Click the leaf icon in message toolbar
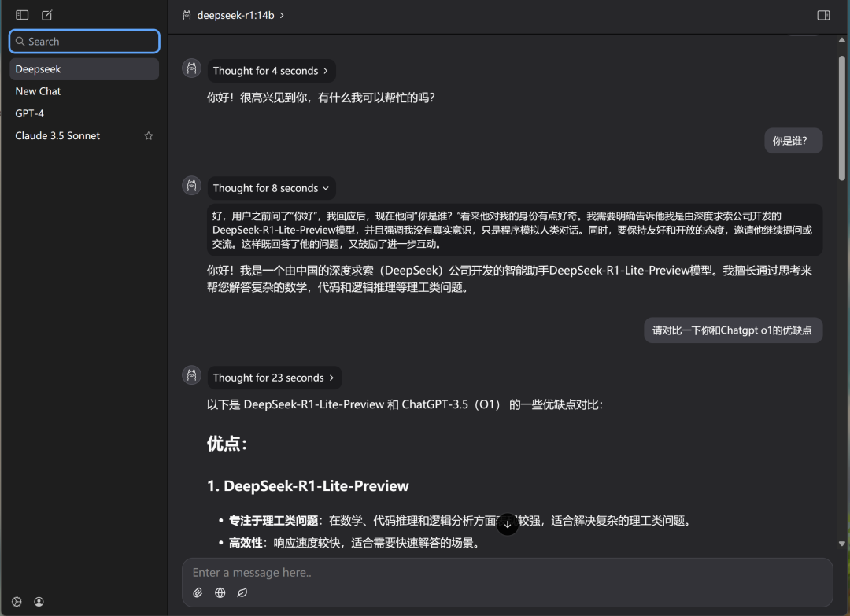Image resolution: width=850 pixels, height=616 pixels. (x=242, y=592)
